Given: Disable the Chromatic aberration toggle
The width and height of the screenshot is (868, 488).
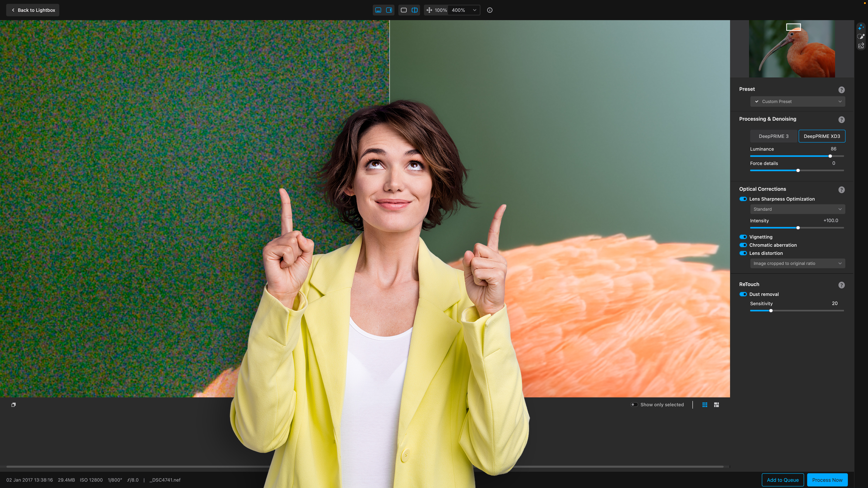Looking at the screenshot, I should click(743, 245).
